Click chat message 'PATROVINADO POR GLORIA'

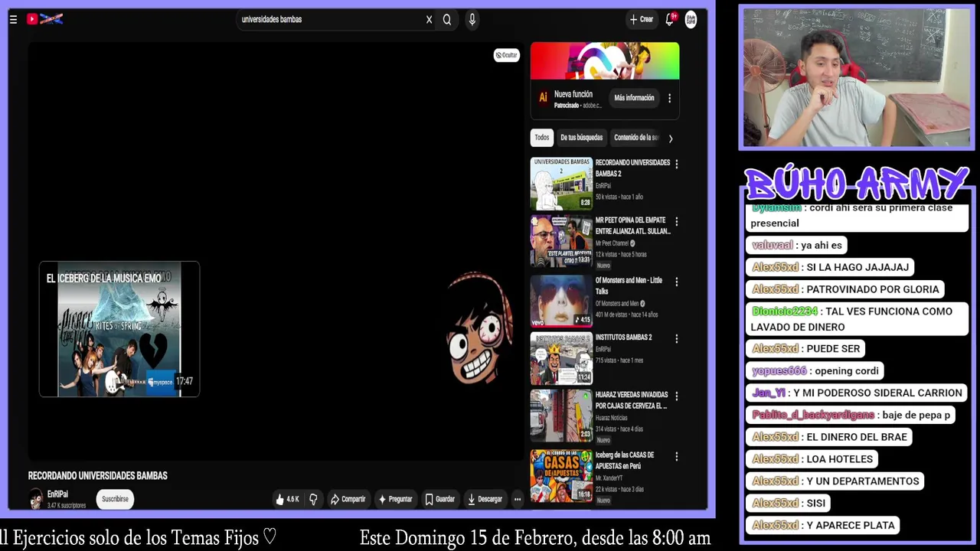point(845,289)
